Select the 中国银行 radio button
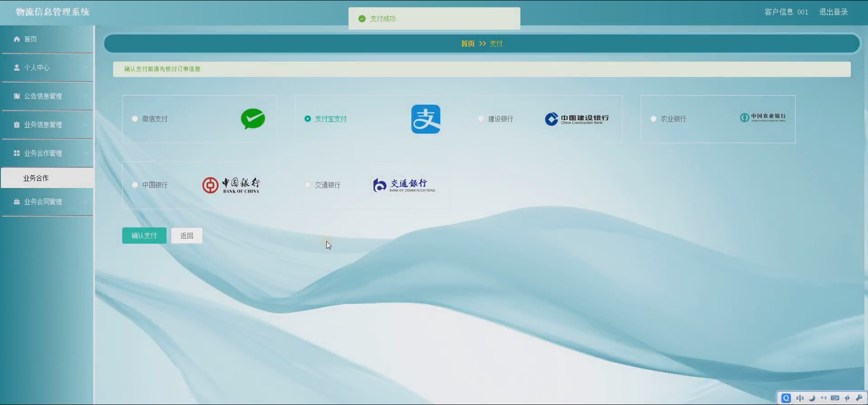The image size is (868, 405). (135, 185)
